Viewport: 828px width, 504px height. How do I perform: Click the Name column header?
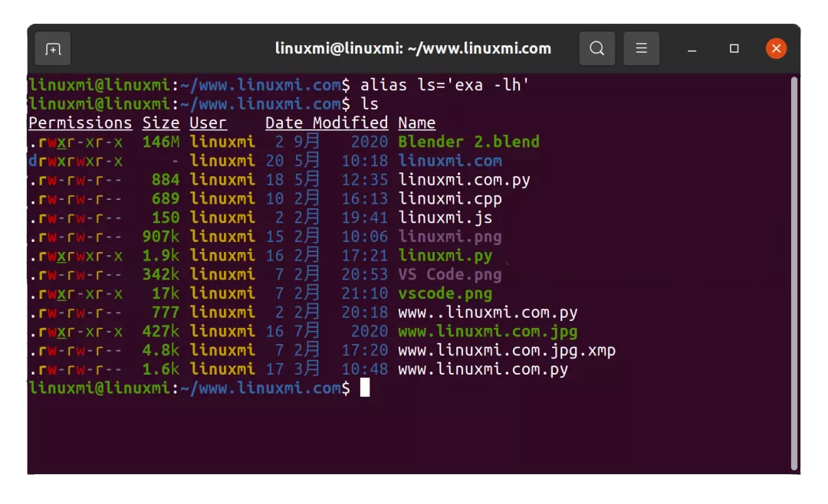[416, 123]
